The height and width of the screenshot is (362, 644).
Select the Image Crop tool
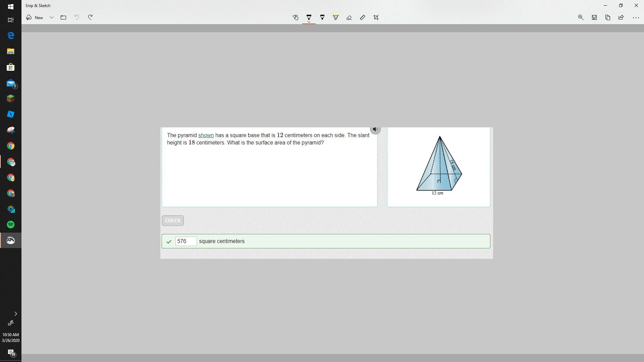click(x=376, y=17)
